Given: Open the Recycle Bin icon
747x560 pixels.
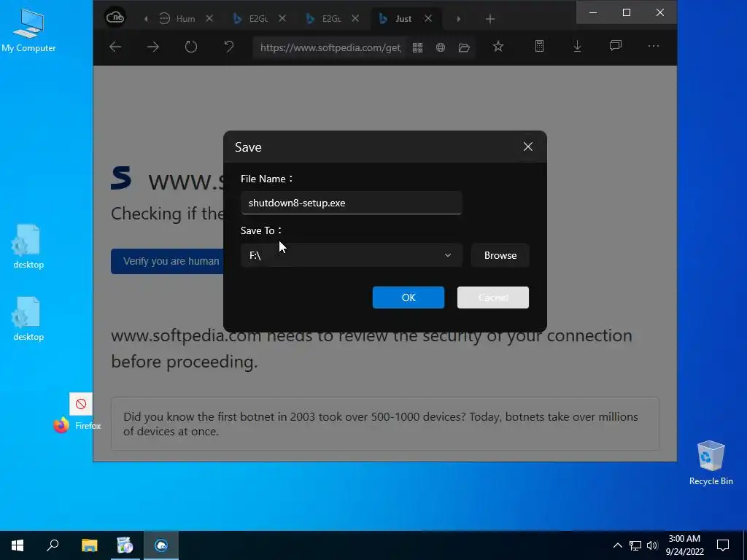Looking at the screenshot, I should (711, 462).
